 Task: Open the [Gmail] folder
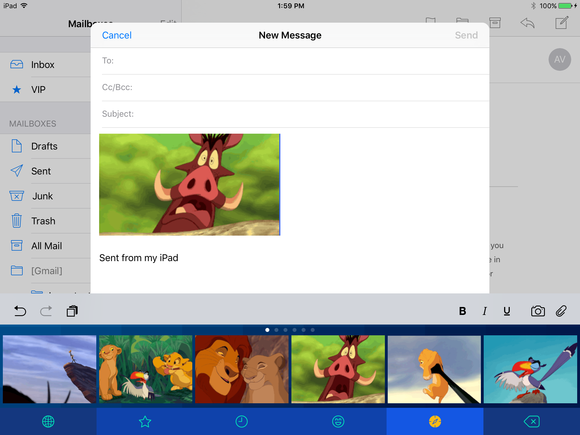45,271
